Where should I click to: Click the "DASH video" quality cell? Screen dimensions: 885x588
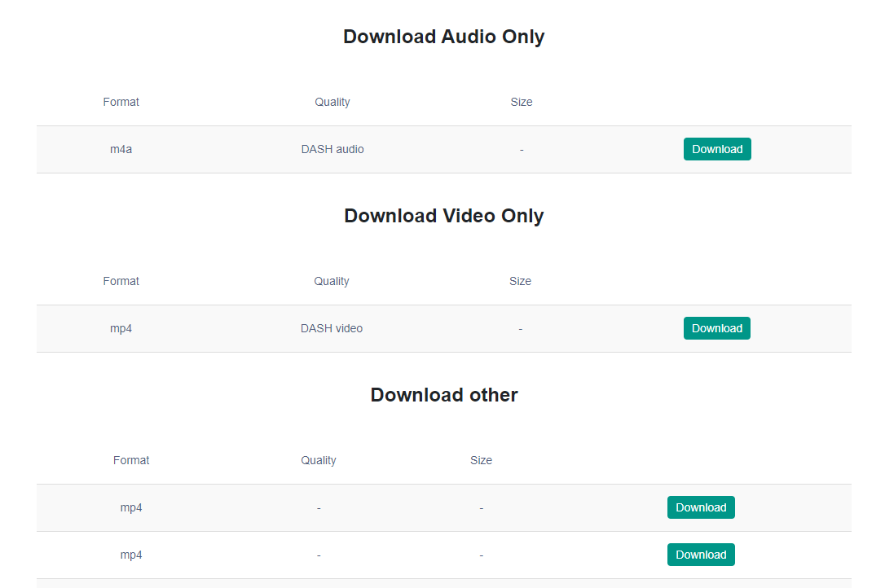point(331,328)
